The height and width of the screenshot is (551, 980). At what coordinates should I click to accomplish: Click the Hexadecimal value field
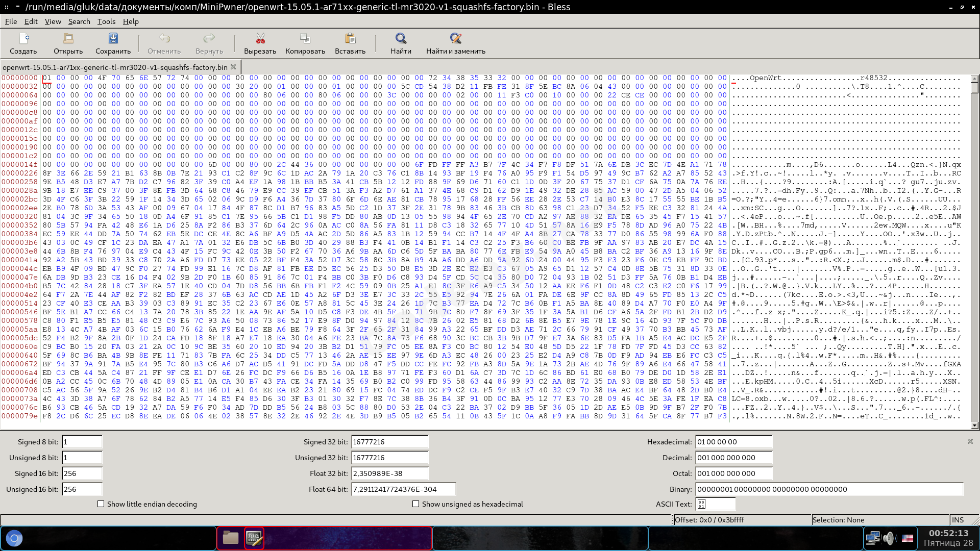coord(733,442)
